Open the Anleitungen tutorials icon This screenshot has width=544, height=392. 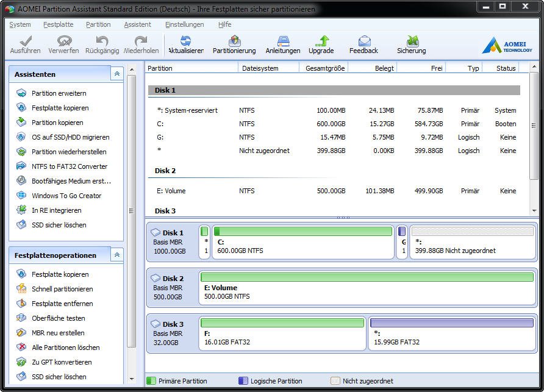click(283, 41)
